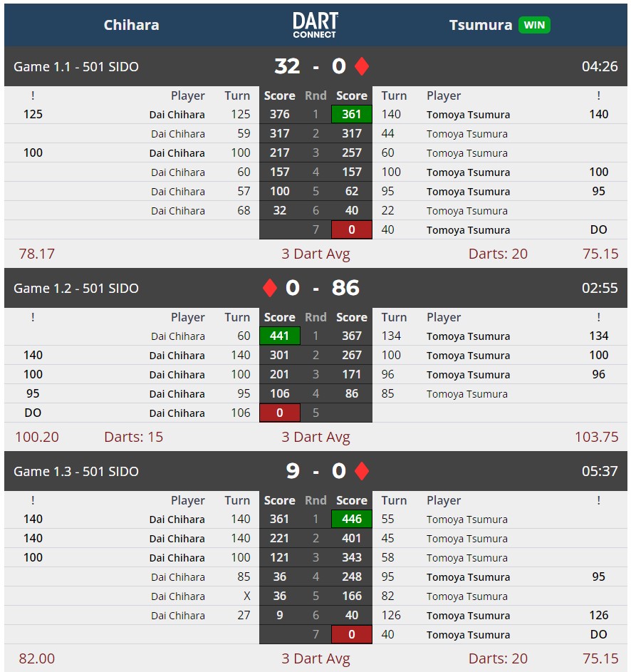Click Game 1.1 duration 04:26
This screenshot has width=631, height=672.
600,67
